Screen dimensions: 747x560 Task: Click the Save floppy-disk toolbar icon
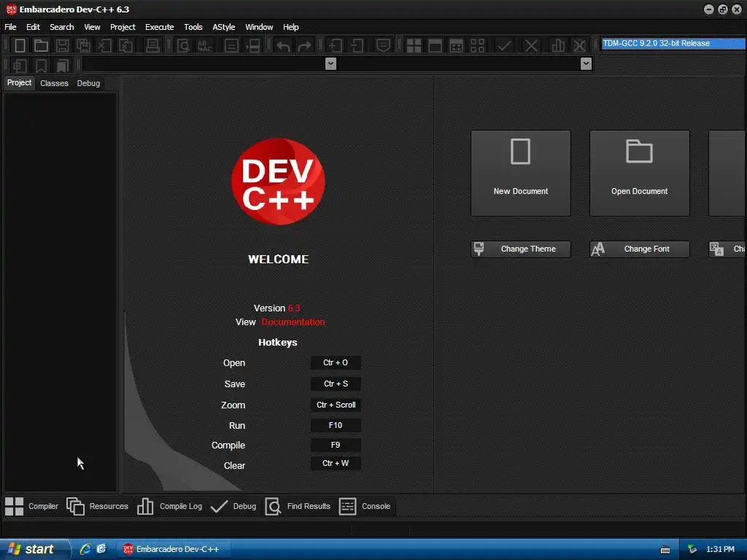pos(62,46)
